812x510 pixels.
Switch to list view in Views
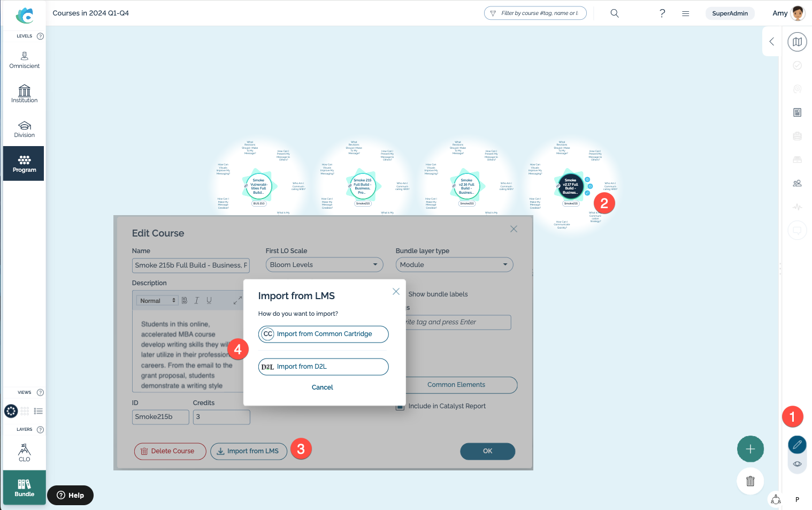39,411
